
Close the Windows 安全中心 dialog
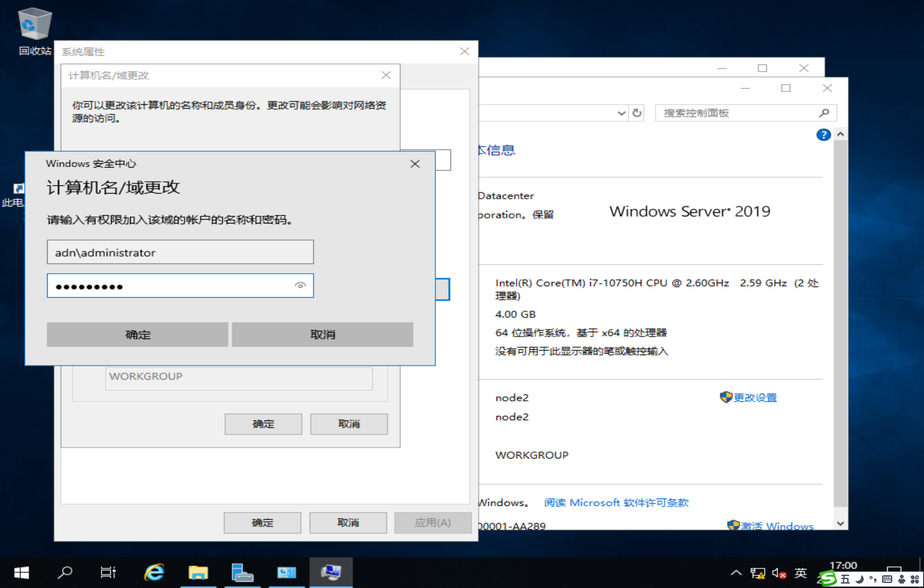click(x=415, y=164)
